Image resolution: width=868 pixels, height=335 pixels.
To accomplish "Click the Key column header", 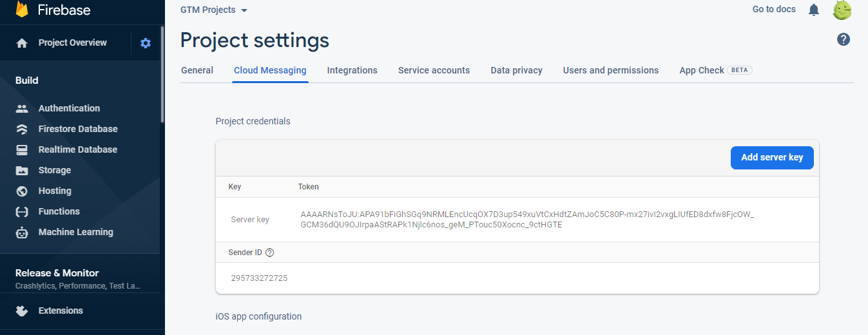I will pos(235,187).
